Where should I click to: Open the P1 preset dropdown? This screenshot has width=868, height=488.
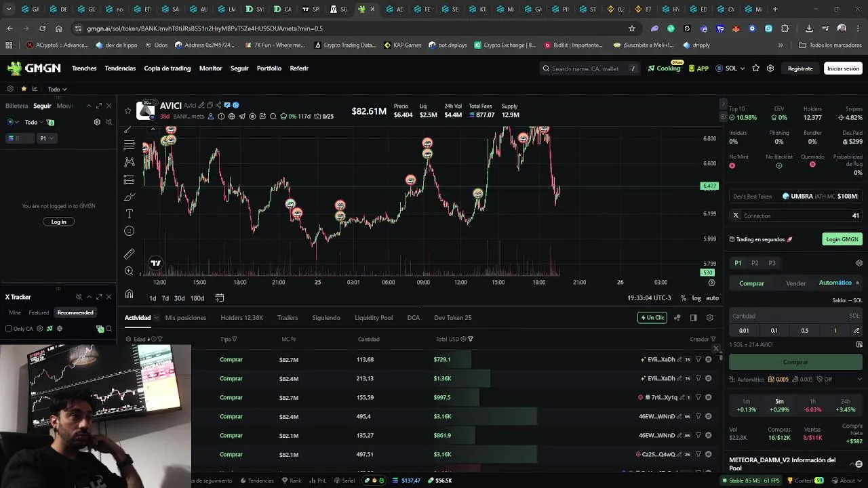pyautogui.click(x=47, y=138)
